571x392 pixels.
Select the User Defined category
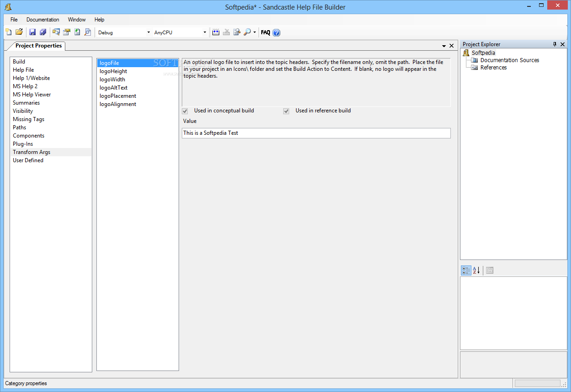tap(51, 160)
